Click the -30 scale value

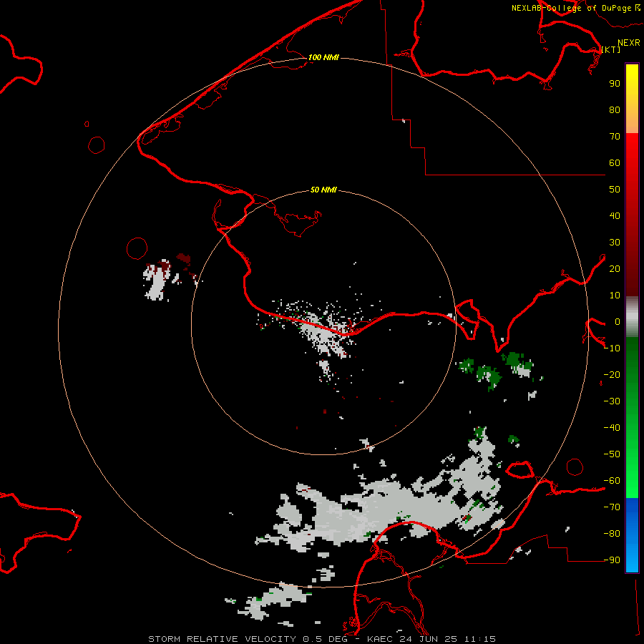click(612, 401)
